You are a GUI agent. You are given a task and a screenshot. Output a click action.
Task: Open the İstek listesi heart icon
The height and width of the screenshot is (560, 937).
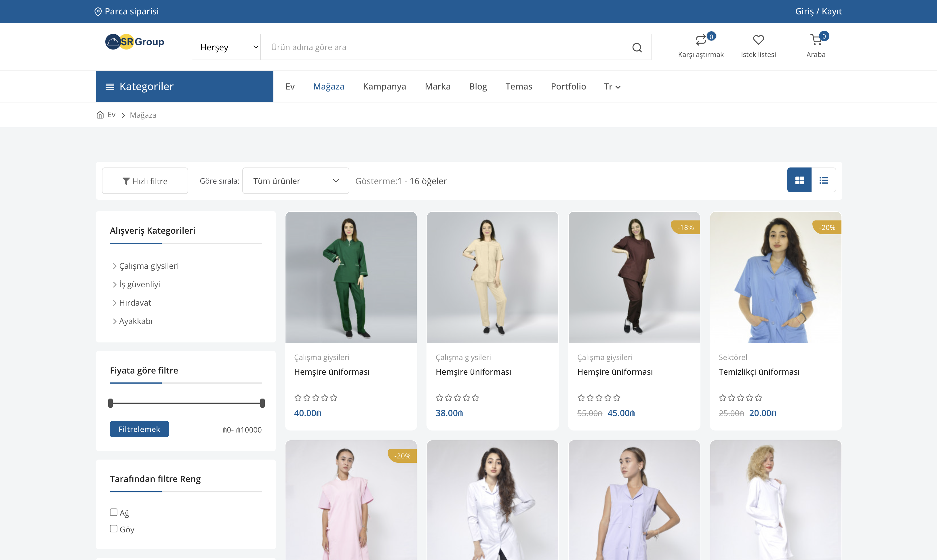tap(758, 40)
